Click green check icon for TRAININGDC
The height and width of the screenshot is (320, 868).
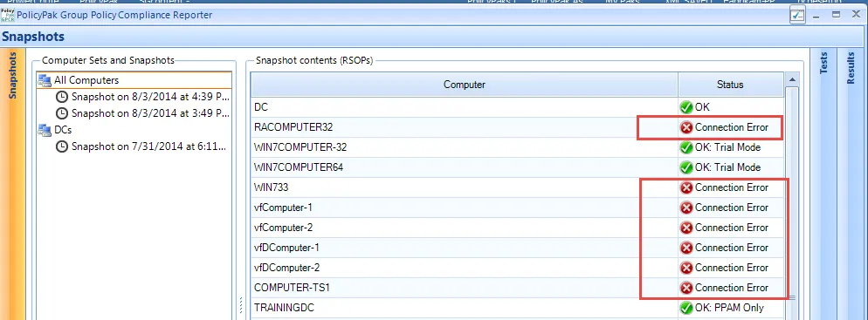point(686,308)
